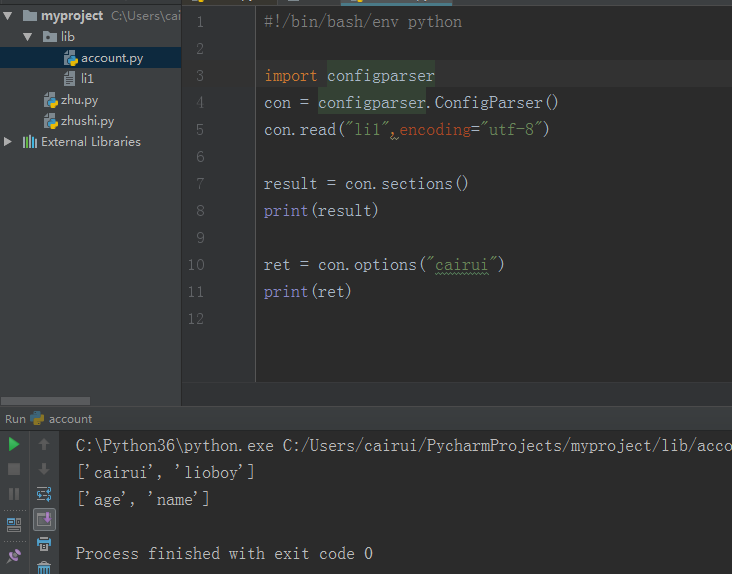Click the Pause output icon
732x574 pixels.
[14, 494]
